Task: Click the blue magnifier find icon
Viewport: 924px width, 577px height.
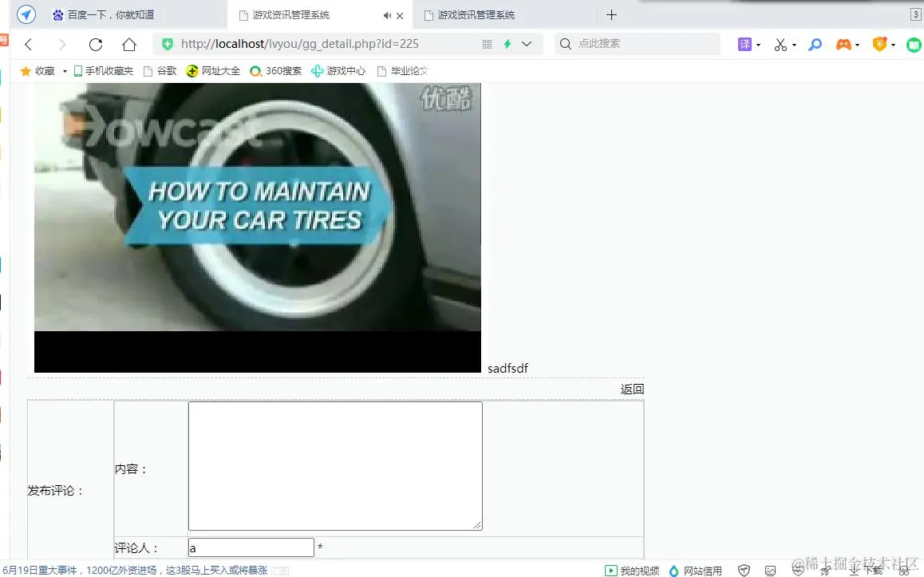Action: click(x=815, y=44)
